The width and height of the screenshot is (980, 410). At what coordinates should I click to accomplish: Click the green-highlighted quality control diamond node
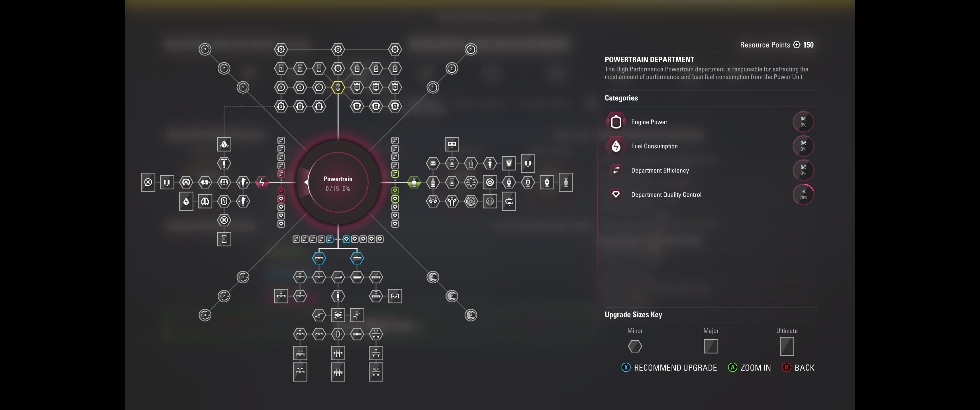point(395,199)
